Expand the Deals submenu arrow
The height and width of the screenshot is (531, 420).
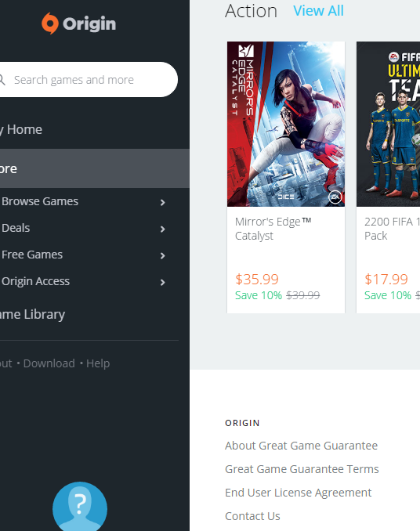point(162,229)
